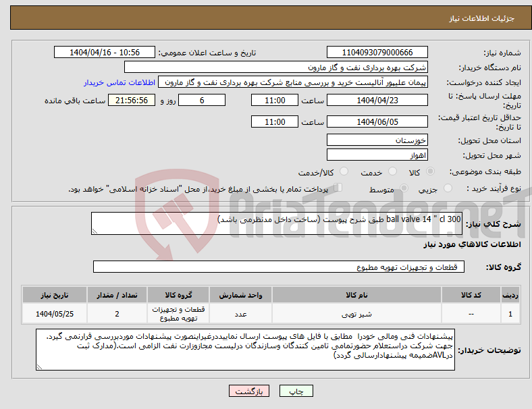Click the resize handle of buyer notes textarea
The width and height of the screenshot is (532, 409).
point(39,367)
